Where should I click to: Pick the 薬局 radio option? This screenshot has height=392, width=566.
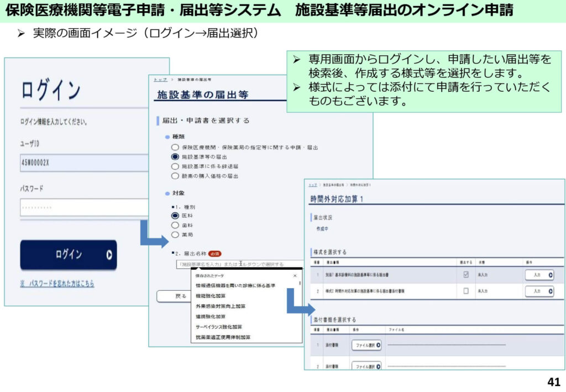(x=175, y=234)
